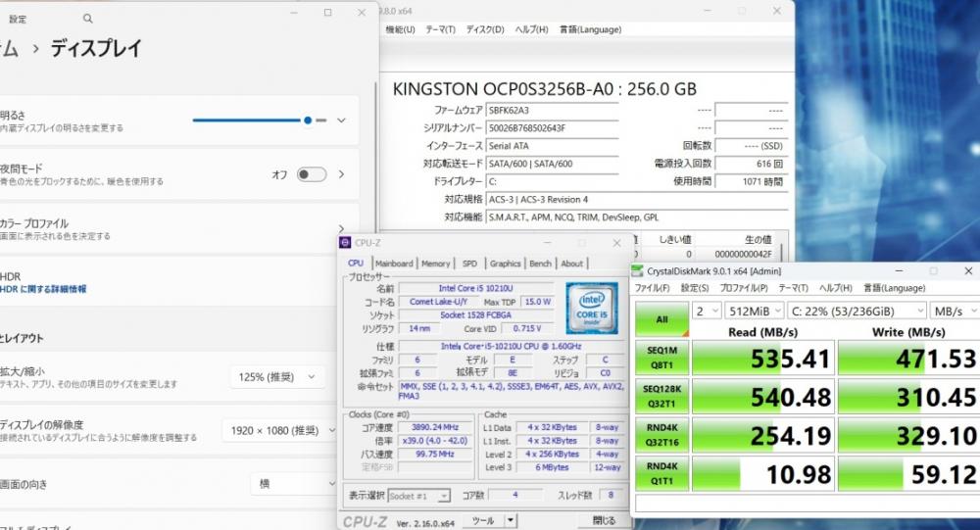Image resolution: width=980 pixels, height=530 pixels.
Task: Open the 512MiB test size dropdown
Action: click(755, 311)
